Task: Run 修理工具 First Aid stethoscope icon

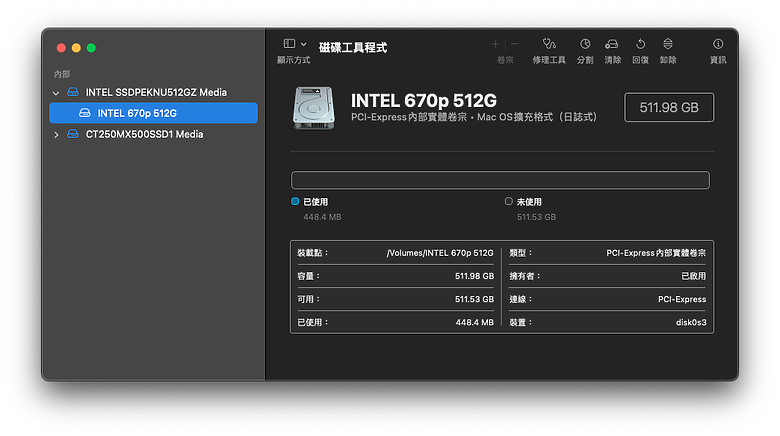Action: 549,44
